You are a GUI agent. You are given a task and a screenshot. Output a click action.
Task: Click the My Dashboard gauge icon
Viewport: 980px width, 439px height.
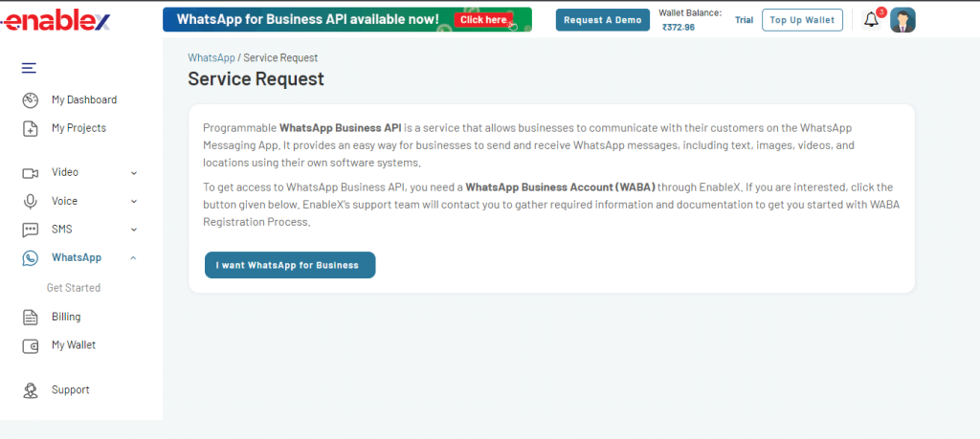pos(30,99)
